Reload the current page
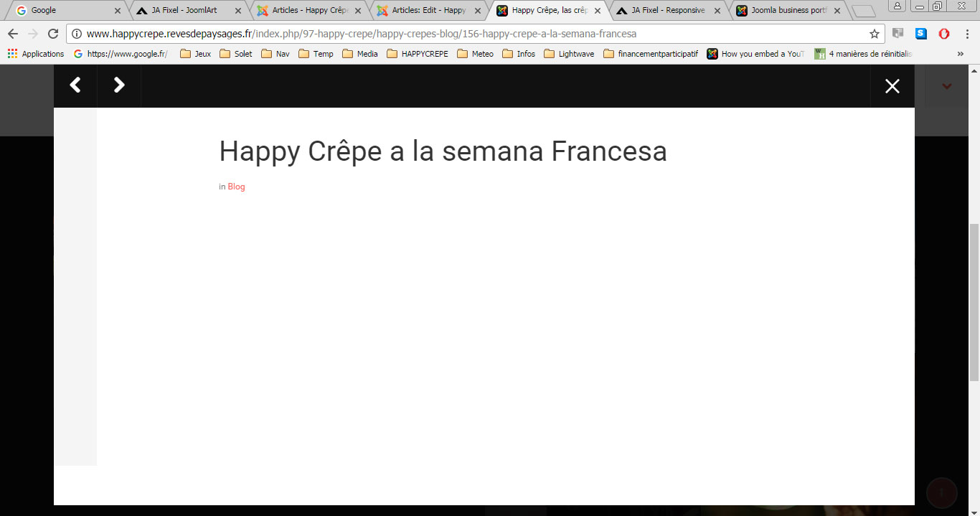The height and width of the screenshot is (516, 980). coord(52,34)
